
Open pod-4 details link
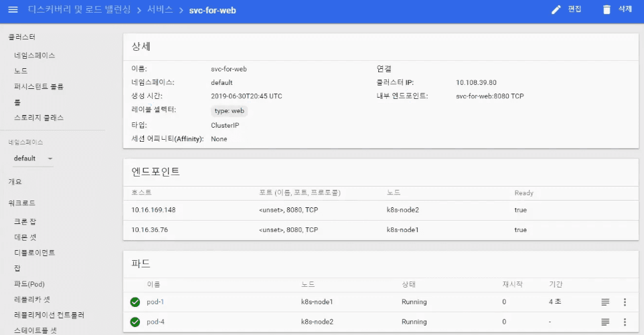tap(155, 322)
